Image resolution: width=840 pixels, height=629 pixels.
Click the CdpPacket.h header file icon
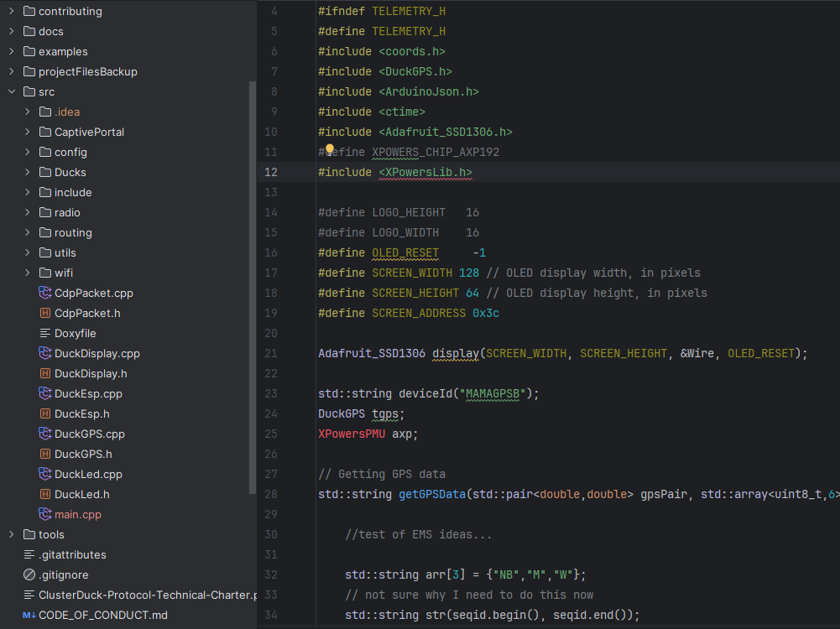coord(45,313)
